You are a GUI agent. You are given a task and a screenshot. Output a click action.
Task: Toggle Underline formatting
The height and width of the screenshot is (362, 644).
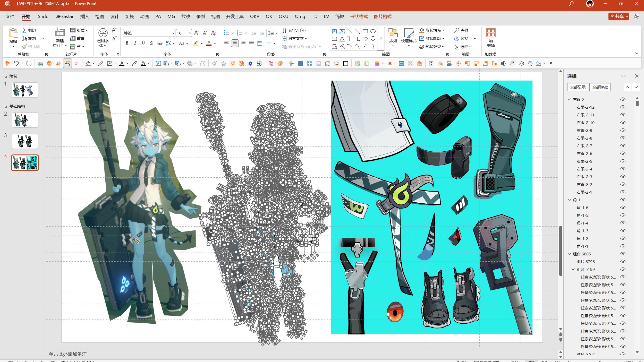point(143,43)
